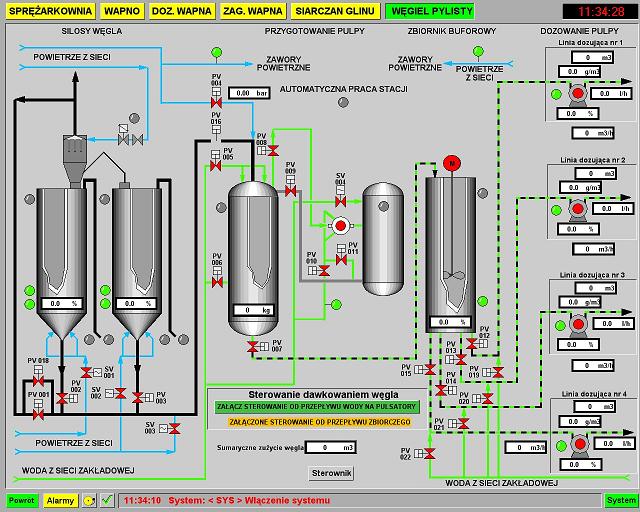The image size is (640, 512).
Task: Click valve PV 020
Action: (487, 398)
